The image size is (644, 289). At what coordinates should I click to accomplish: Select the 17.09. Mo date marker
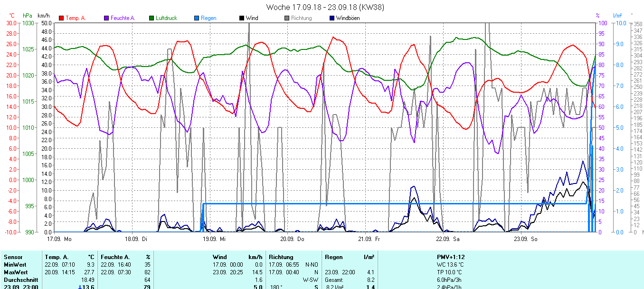tap(59, 239)
